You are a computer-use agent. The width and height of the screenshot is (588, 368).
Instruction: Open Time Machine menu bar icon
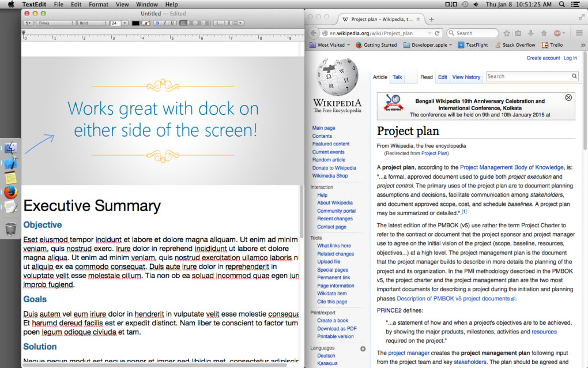(465, 4)
